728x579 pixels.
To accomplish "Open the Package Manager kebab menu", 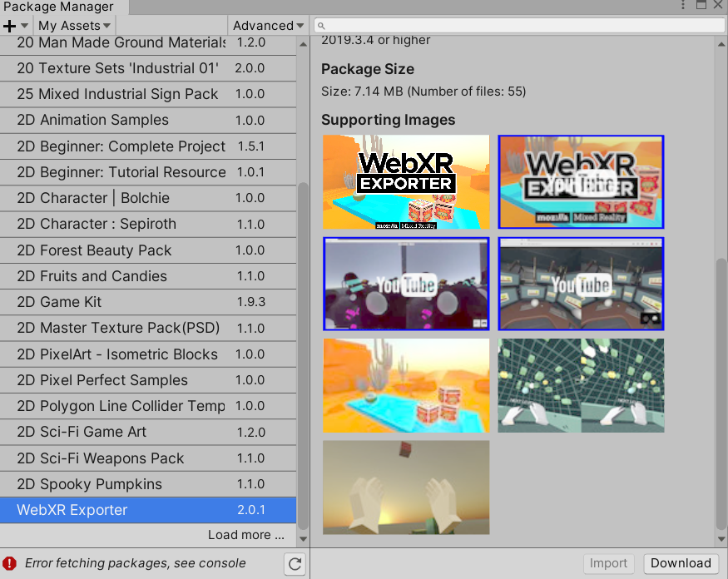I will 682,5.
